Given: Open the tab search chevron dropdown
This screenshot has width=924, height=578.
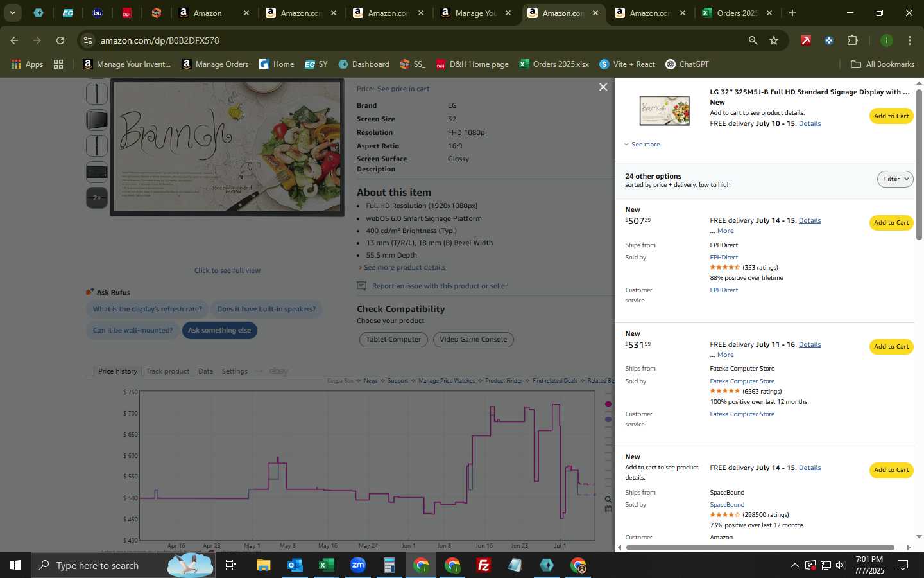Looking at the screenshot, I should point(12,13).
